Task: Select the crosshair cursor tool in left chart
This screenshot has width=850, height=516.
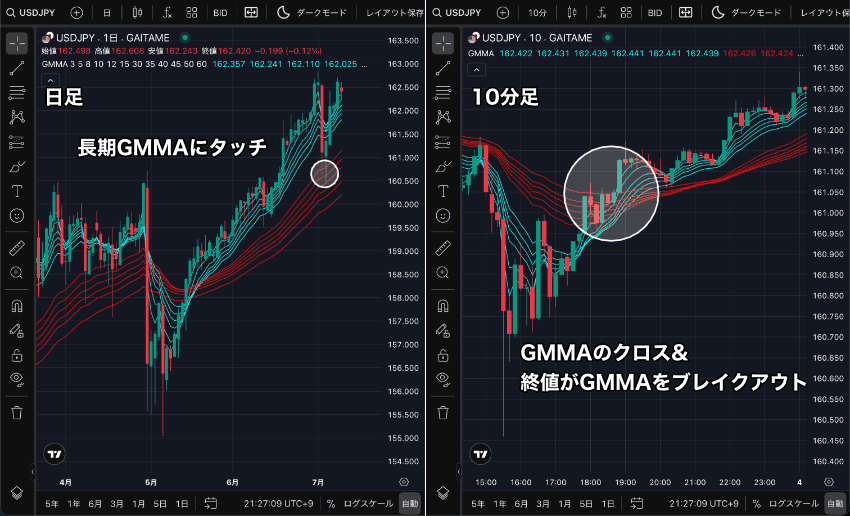Action: [x=17, y=43]
